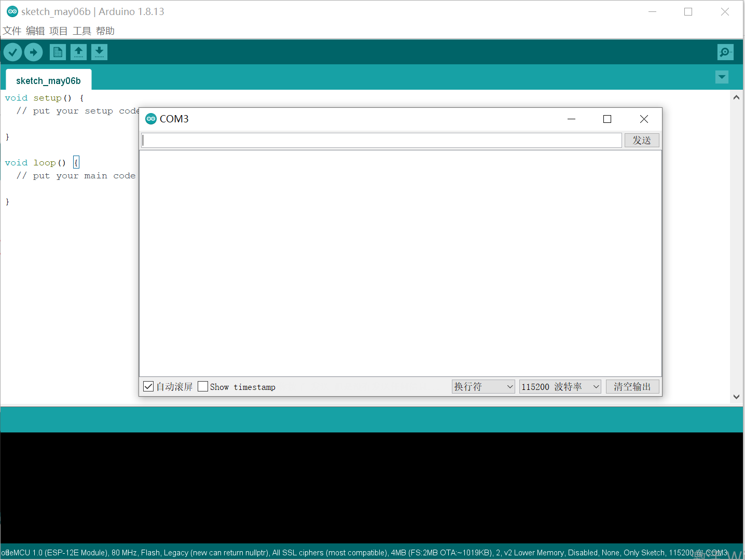
Task: Click the 'void loop() {' code line
Action: tap(42, 163)
